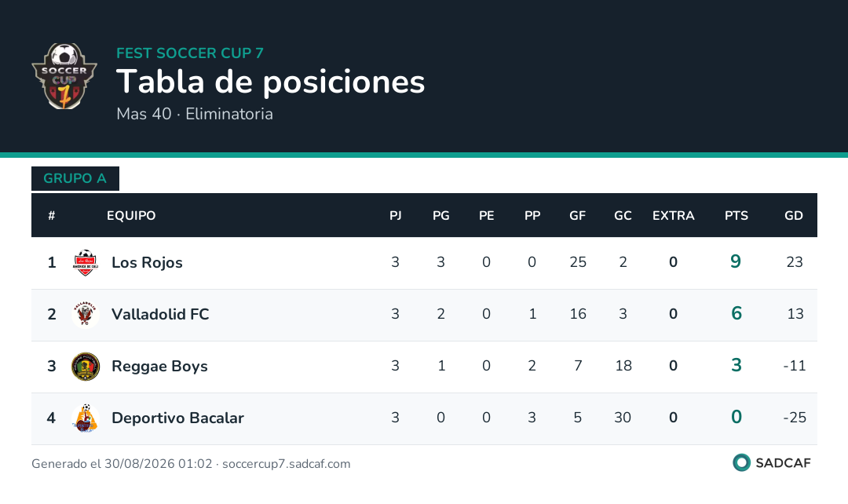
Task: Click the soccercup7.sadcaf.com footer text
Action: (x=286, y=464)
